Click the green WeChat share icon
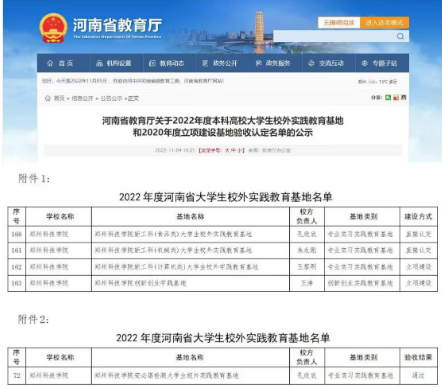The image size is (442, 388). tap(388, 97)
